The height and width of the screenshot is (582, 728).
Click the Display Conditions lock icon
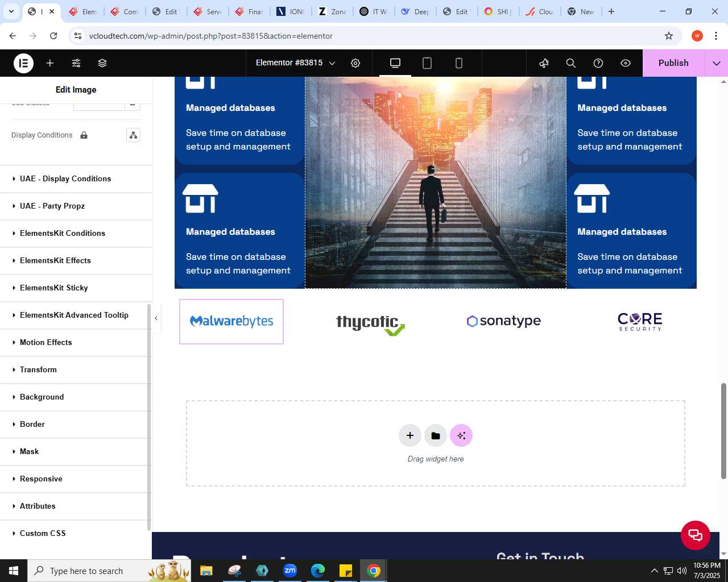pos(84,135)
